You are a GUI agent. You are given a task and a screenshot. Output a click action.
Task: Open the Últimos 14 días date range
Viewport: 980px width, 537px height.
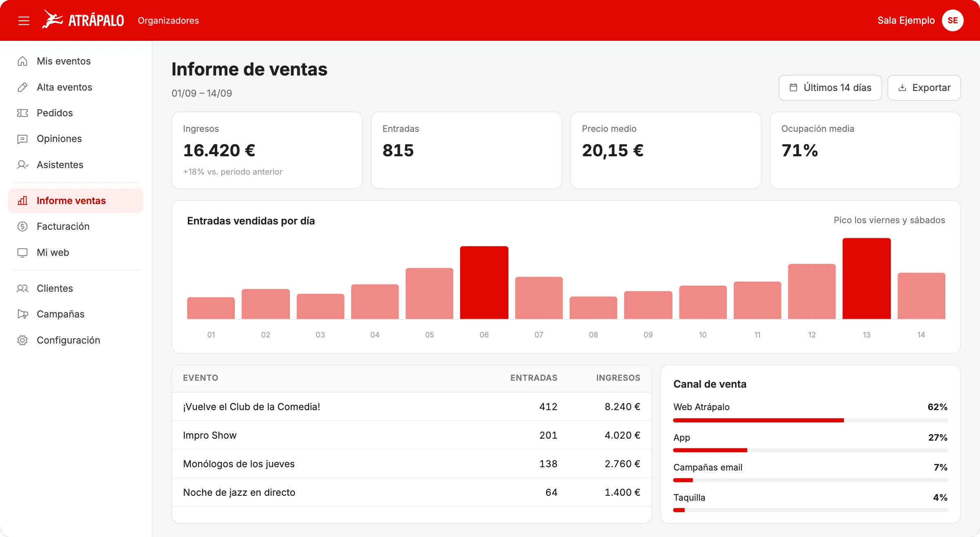(x=830, y=88)
